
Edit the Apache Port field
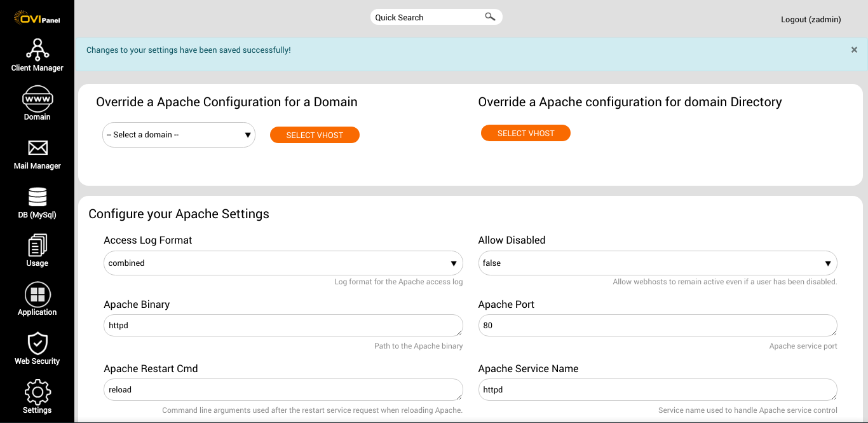pos(658,325)
